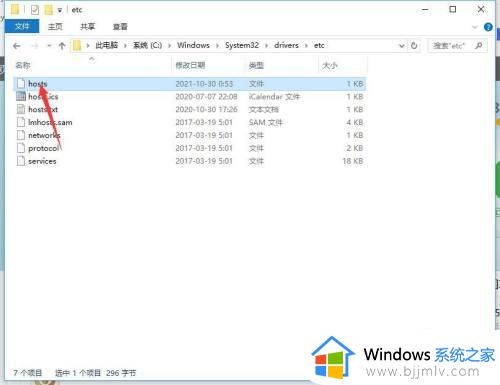Open the 文件 ribbon tab
Viewport: 500px width, 385px height.
22,26
